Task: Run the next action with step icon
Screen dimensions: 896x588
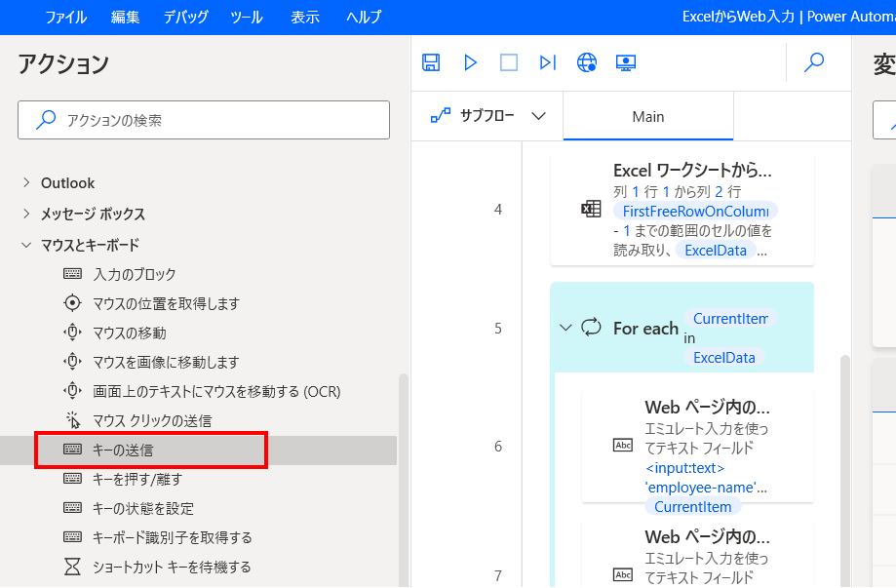Action: [x=547, y=62]
